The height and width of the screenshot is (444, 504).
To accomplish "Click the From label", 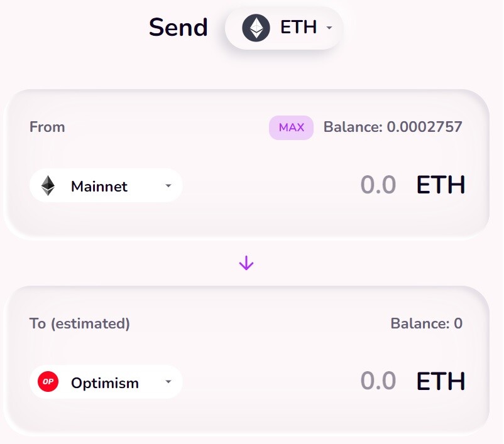I will [x=47, y=127].
